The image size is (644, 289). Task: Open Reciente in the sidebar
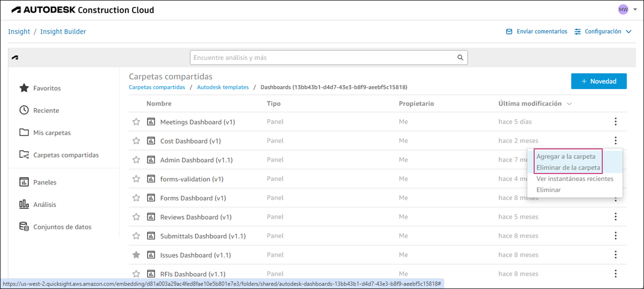[x=46, y=110]
